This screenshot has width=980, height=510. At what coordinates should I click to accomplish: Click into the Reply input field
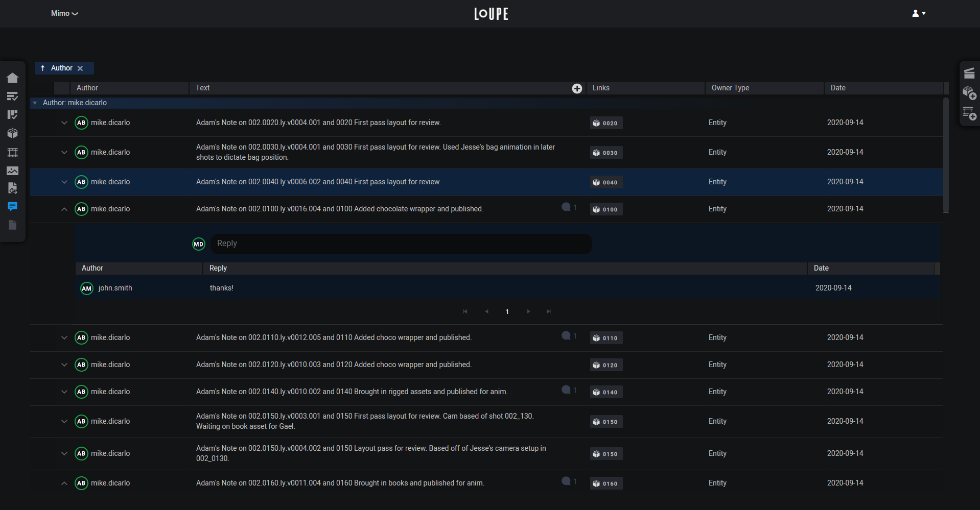[x=401, y=244]
